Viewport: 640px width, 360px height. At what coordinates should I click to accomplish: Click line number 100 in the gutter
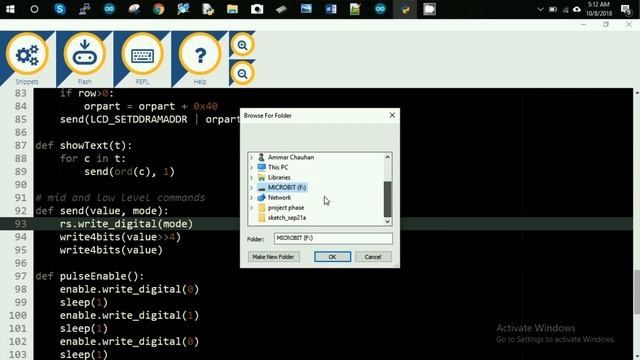(x=18, y=315)
